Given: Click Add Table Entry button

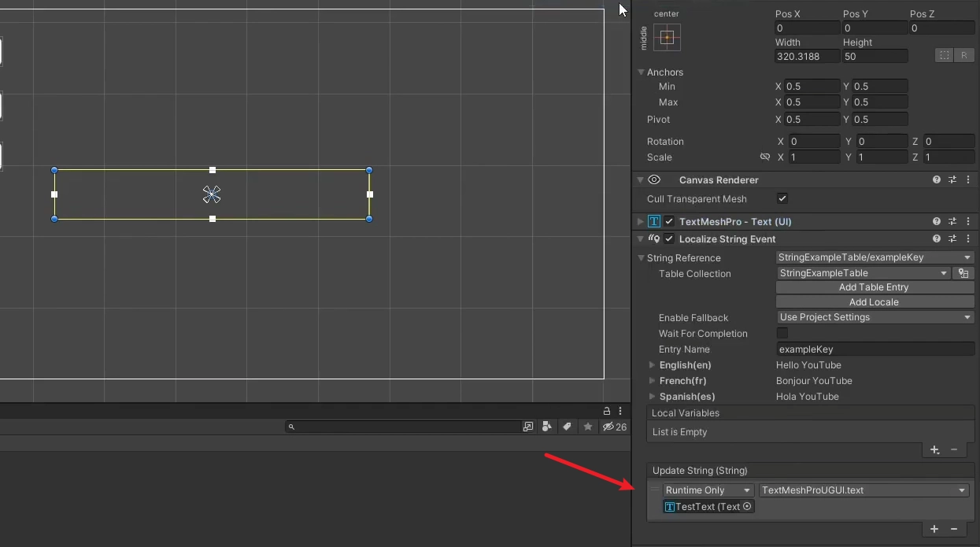Looking at the screenshot, I should point(875,287).
